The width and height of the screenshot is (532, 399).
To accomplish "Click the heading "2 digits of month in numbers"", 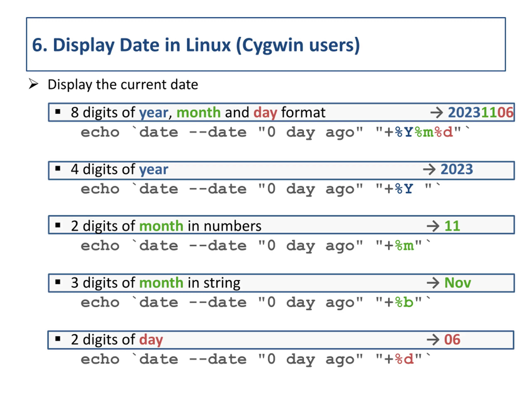I will [166, 226].
